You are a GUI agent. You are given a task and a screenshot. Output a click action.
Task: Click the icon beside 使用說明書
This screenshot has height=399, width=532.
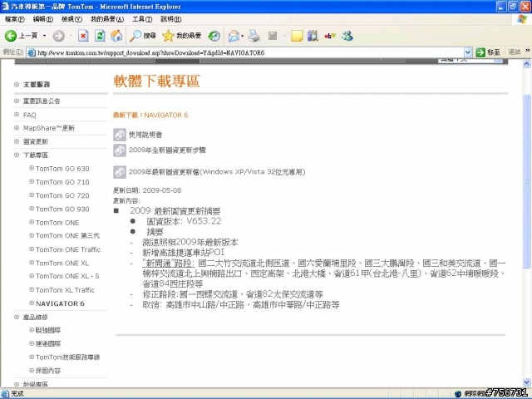(120, 135)
